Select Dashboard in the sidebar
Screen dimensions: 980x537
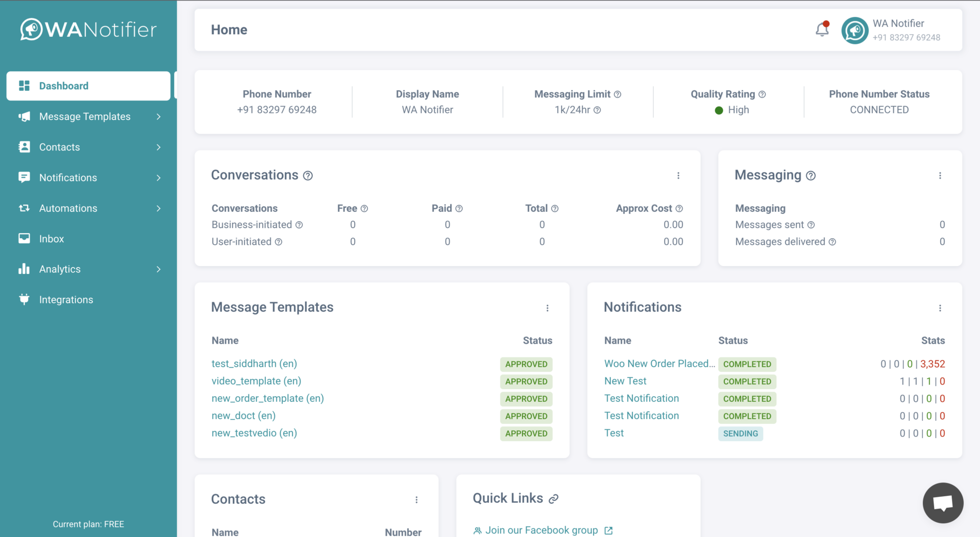click(x=64, y=86)
